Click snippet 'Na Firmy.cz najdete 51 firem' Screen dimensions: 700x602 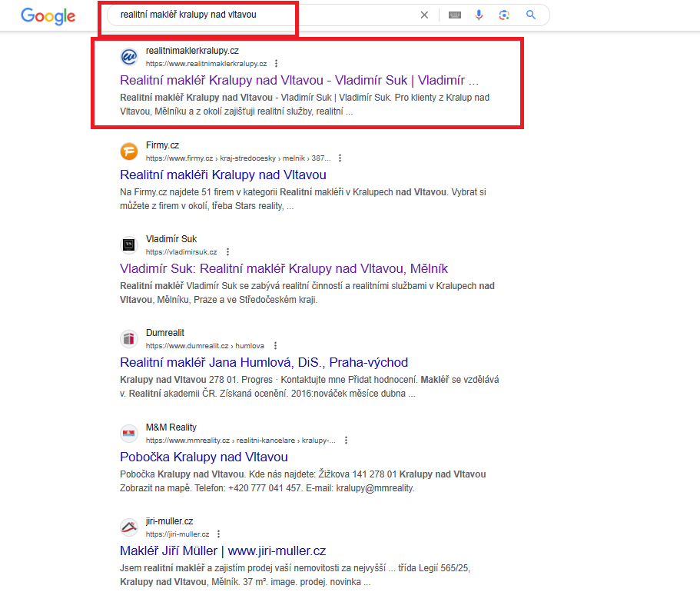click(x=303, y=198)
